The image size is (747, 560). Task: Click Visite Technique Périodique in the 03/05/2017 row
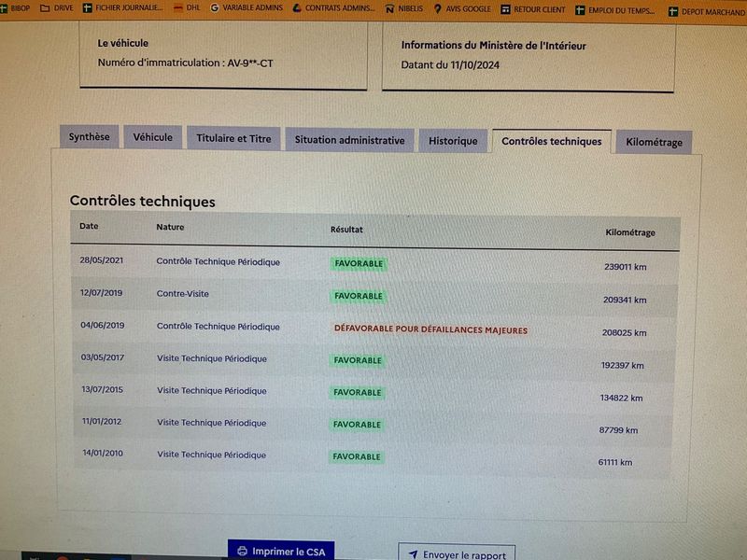click(x=212, y=358)
